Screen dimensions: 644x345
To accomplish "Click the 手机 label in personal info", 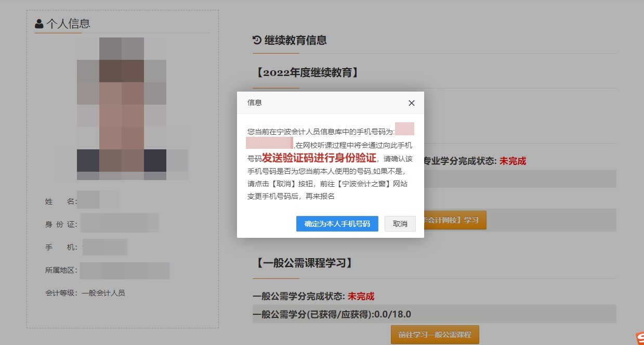I will (61, 247).
